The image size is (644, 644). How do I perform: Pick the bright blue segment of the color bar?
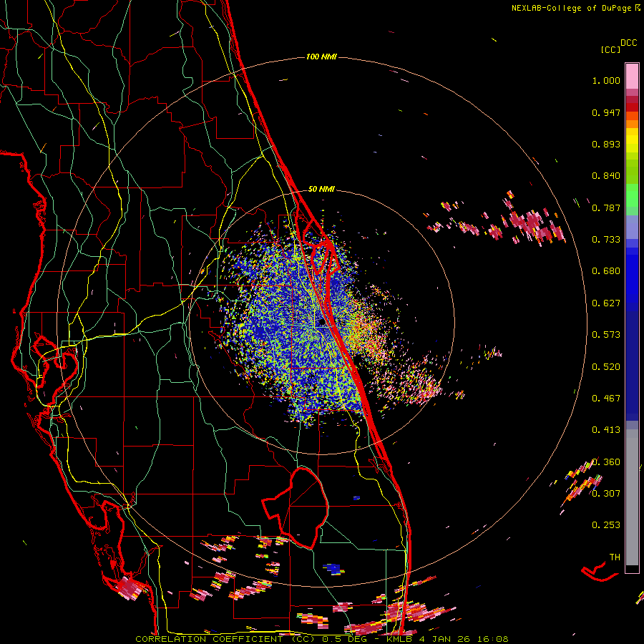pos(632,277)
